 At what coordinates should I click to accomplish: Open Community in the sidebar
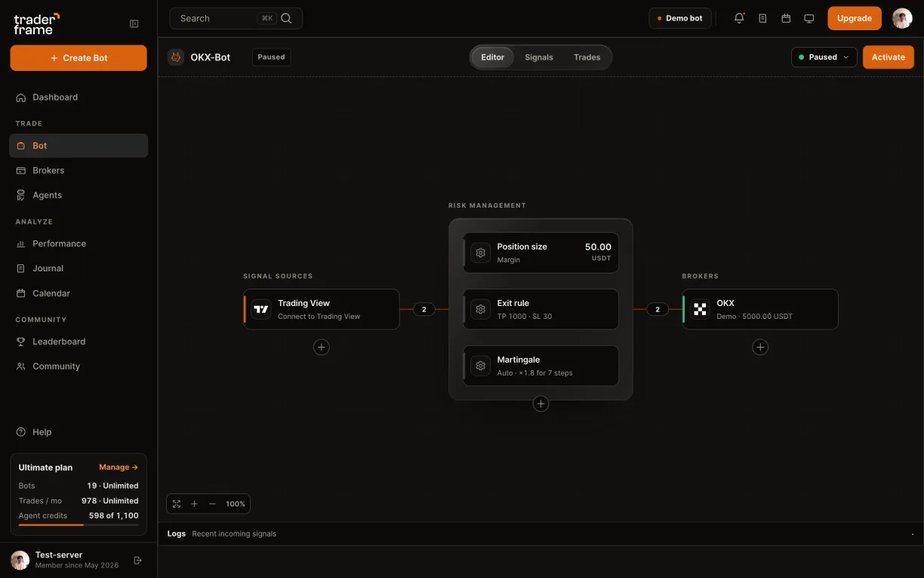[79, 366]
